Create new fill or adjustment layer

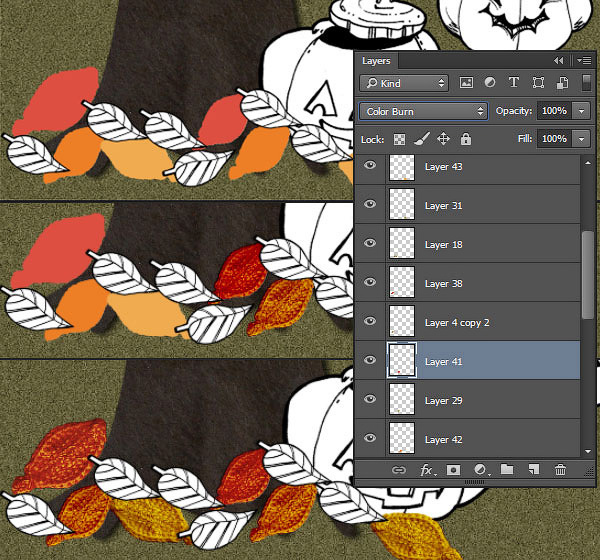click(480, 470)
